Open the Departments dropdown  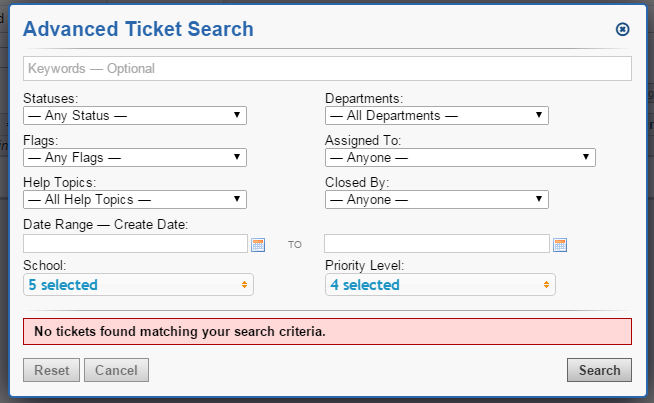click(x=437, y=115)
